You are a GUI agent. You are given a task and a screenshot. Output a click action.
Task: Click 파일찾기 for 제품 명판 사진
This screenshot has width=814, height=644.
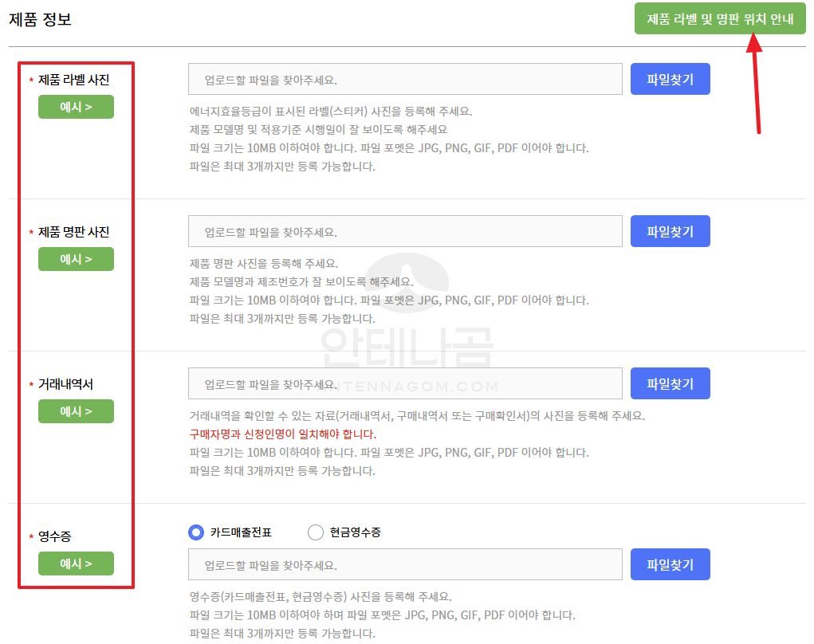coord(670,231)
